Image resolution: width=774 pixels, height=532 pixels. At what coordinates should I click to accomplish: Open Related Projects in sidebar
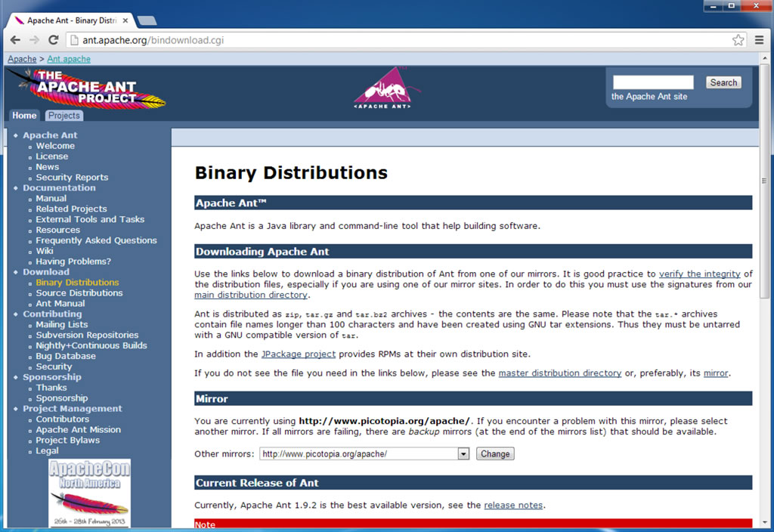coord(71,209)
